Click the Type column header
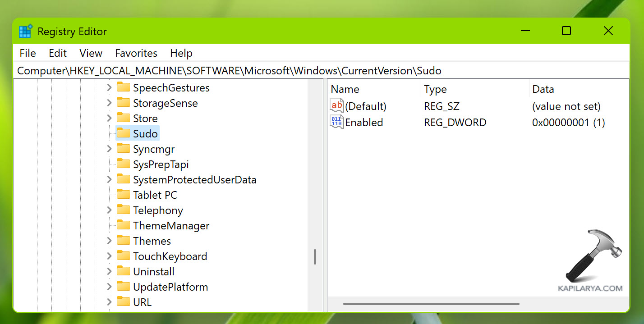This screenshot has width=644, height=324. [435, 89]
